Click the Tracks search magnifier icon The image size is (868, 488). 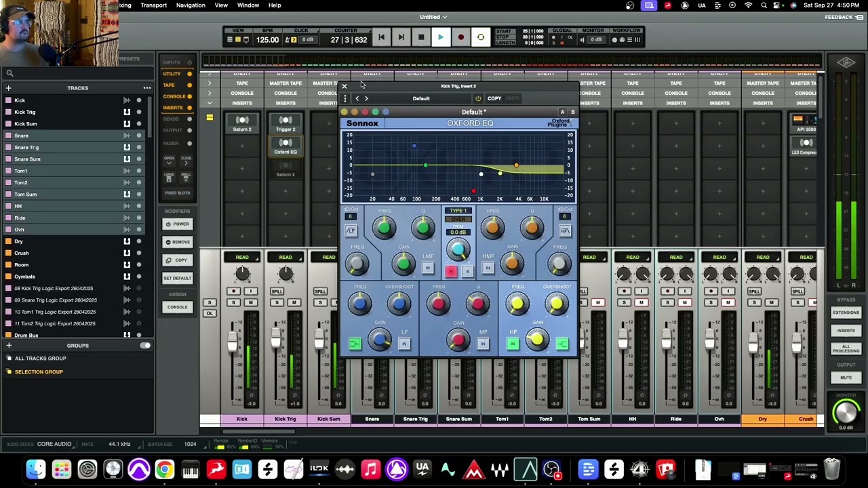point(9,73)
